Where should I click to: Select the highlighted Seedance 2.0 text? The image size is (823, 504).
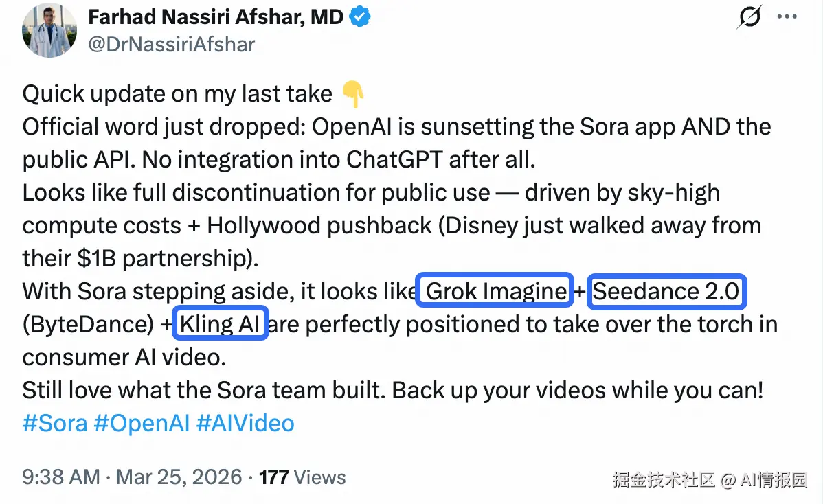pos(666,291)
